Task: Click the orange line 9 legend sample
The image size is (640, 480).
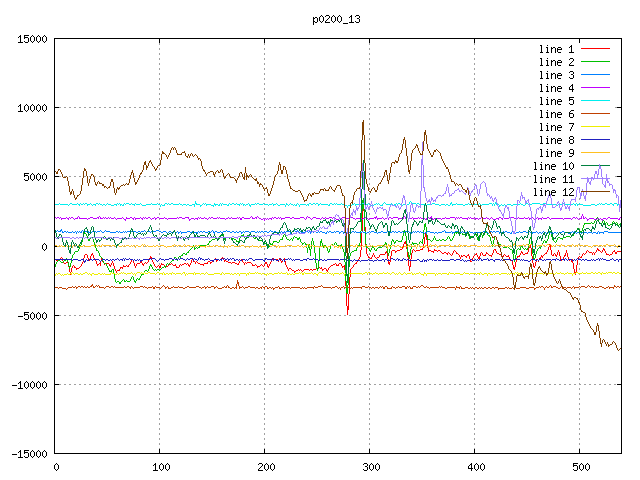Action: tap(596, 153)
